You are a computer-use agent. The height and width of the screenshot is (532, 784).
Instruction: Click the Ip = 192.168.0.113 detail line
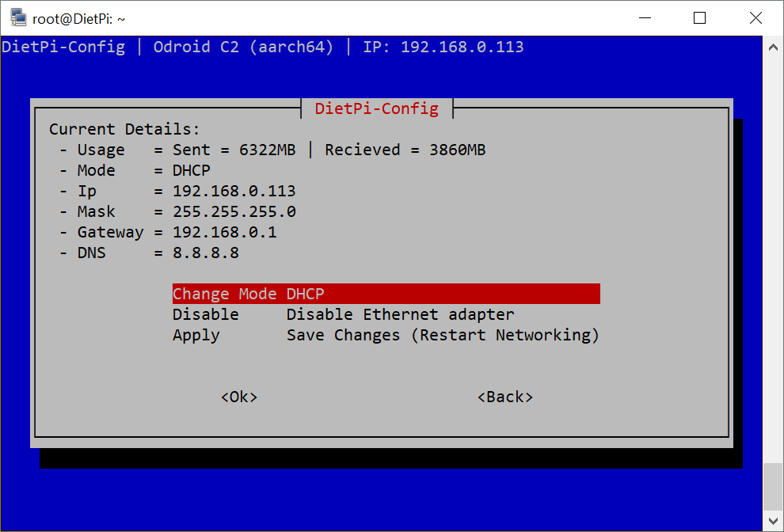click(x=177, y=191)
